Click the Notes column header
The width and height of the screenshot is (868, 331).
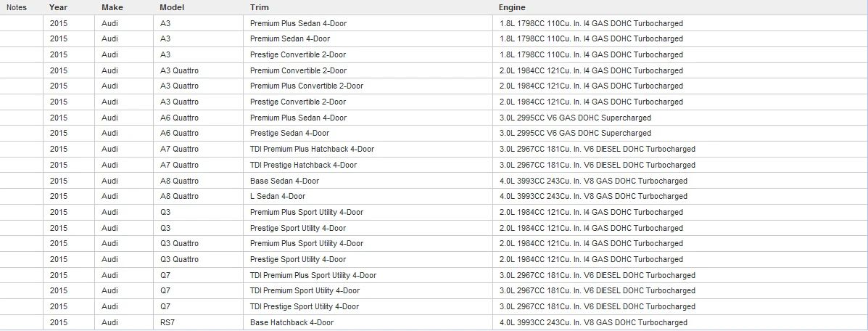click(16, 7)
